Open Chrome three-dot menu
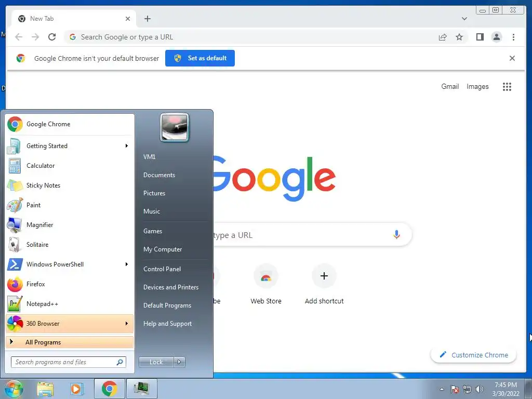The width and height of the screenshot is (532, 399). [513, 37]
